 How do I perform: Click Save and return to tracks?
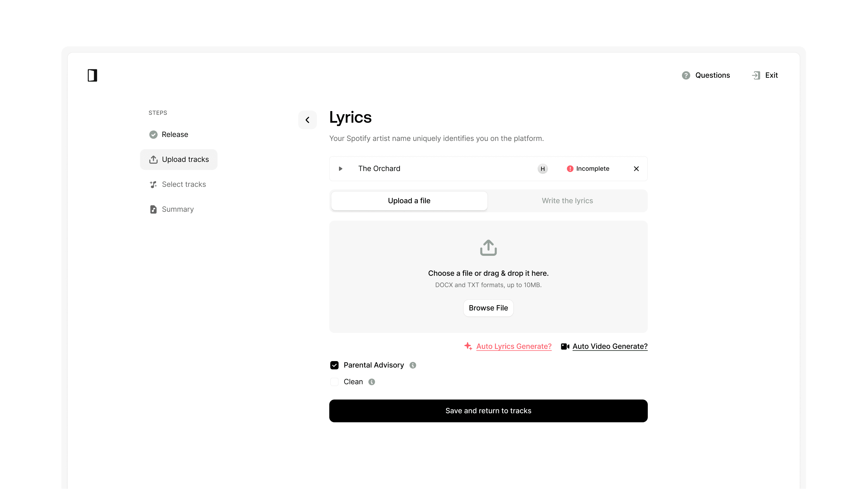coord(488,411)
